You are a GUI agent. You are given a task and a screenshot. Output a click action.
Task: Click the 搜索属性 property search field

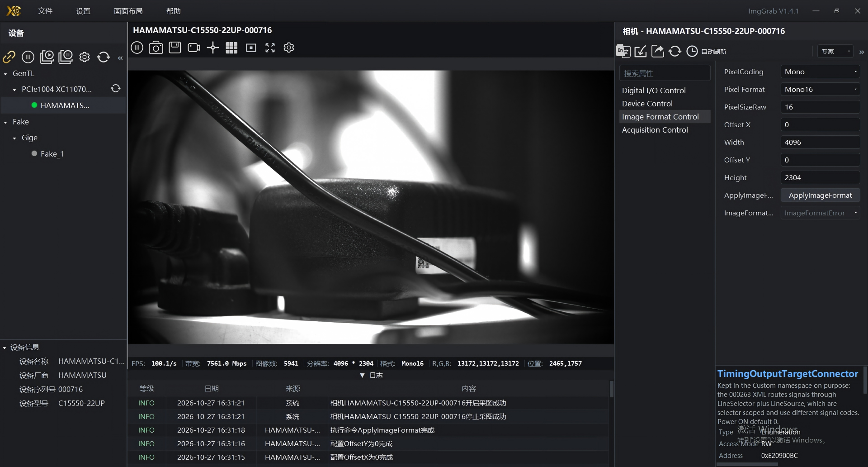[665, 73]
